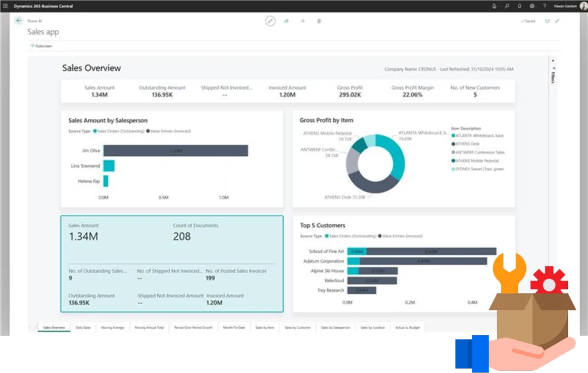
Task: Click the Invoiced Amount 1.20M KPI
Action: click(x=287, y=91)
